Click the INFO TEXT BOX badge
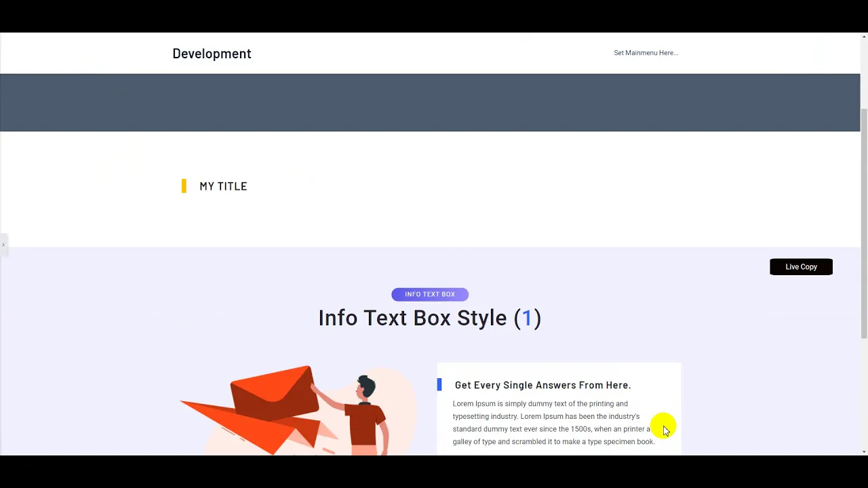 pos(430,294)
